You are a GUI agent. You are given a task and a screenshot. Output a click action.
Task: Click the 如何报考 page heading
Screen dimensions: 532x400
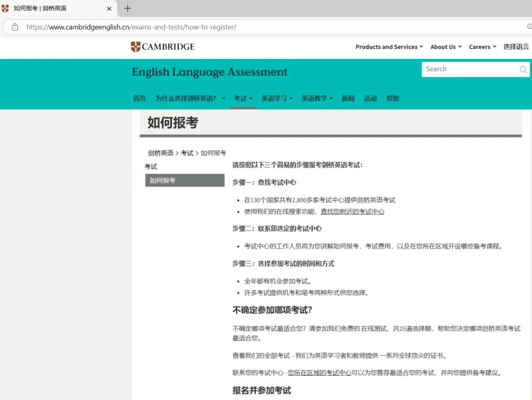(173, 123)
